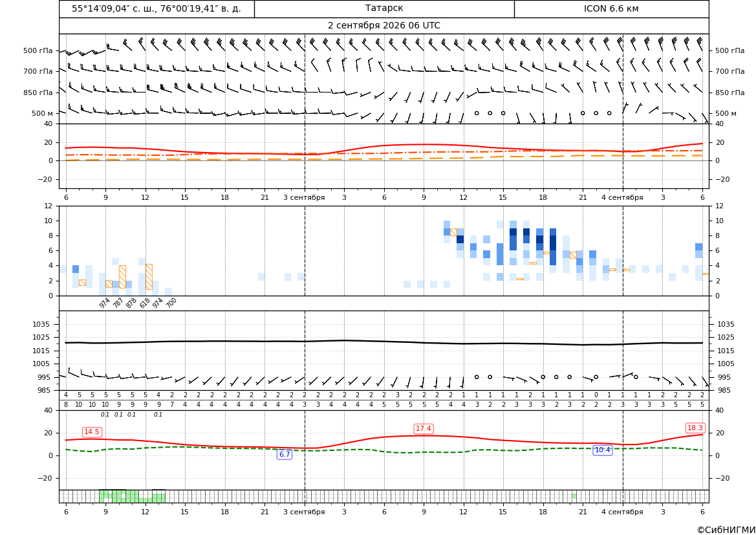Click the 500 гПа label on left
756x535 pixels.
tap(38, 50)
